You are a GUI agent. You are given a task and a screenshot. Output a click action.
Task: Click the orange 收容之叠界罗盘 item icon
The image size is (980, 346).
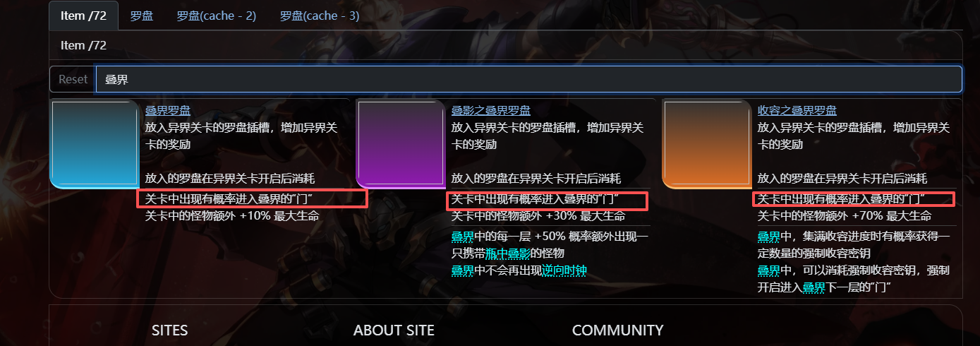pyautogui.click(x=707, y=145)
